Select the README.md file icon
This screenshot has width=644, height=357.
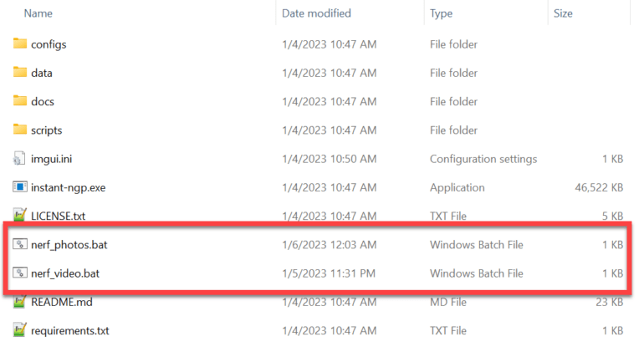click(x=20, y=302)
